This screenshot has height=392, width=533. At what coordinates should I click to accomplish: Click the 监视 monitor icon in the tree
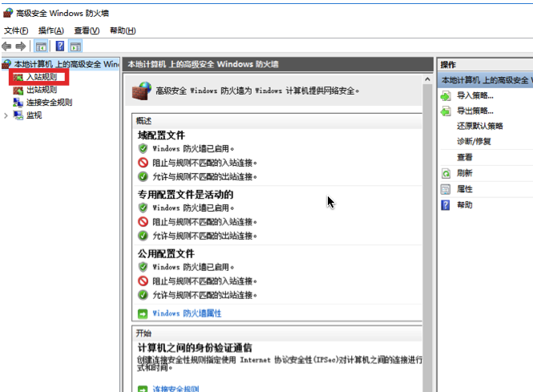(18, 115)
